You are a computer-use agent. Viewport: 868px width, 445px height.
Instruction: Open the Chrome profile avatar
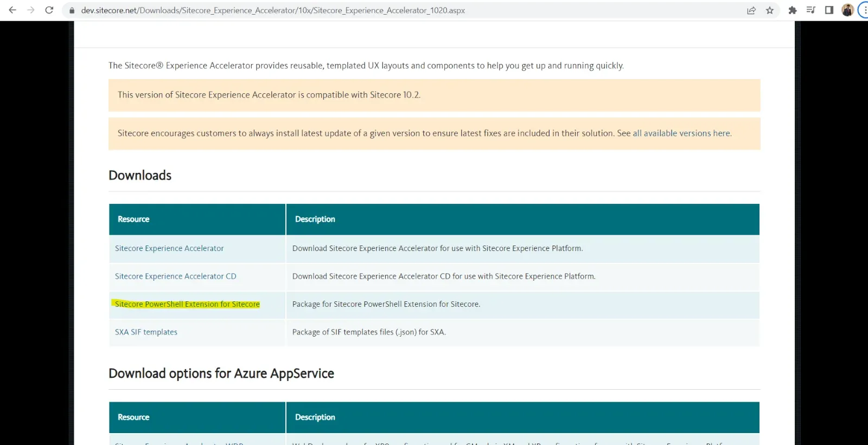847,10
